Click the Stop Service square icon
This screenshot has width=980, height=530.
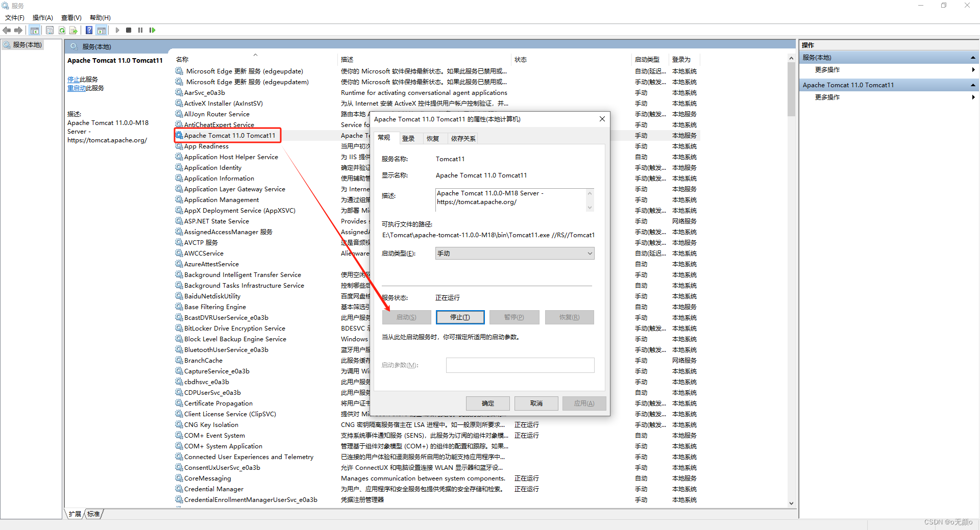[129, 30]
